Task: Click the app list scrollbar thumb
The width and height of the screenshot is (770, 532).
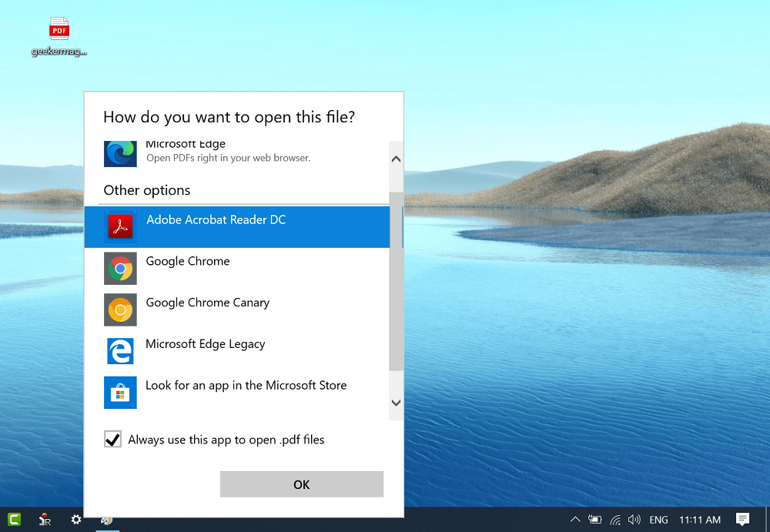Action: 397,282
